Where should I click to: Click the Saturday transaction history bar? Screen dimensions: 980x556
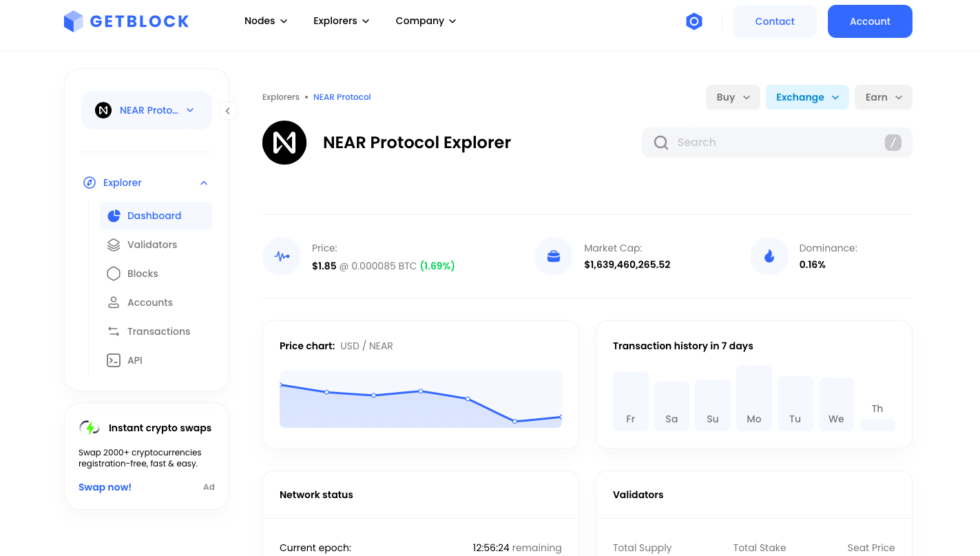tap(671, 406)
